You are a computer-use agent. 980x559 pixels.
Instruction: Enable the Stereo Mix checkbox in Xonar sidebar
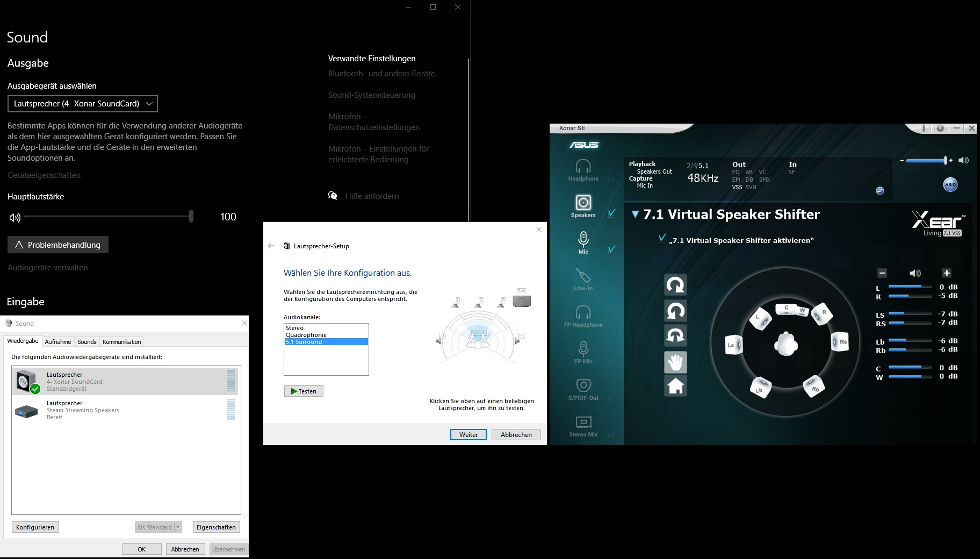(610, 435)
